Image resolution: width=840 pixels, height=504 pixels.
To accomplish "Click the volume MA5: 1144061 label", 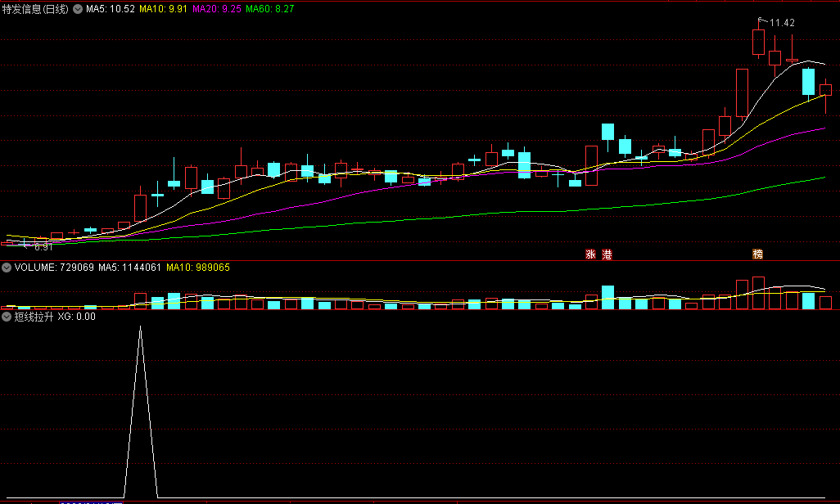I will tap(129, 268).
